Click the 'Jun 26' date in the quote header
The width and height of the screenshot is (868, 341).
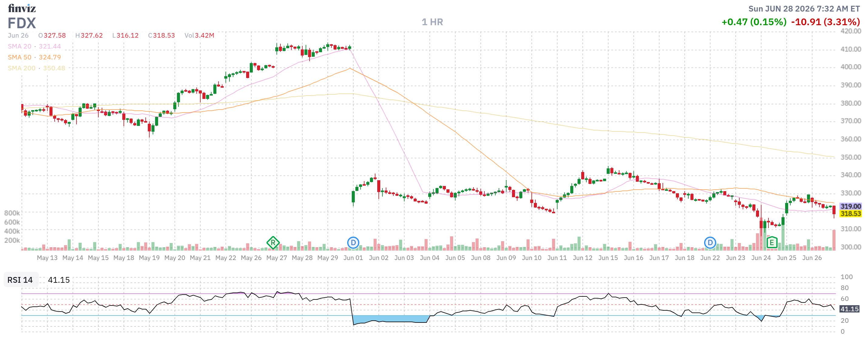click(18, 35)
